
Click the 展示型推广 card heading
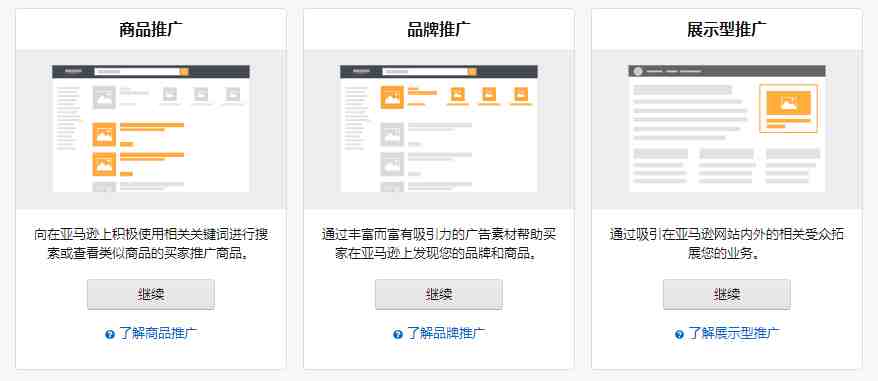(x=727, y=30)
